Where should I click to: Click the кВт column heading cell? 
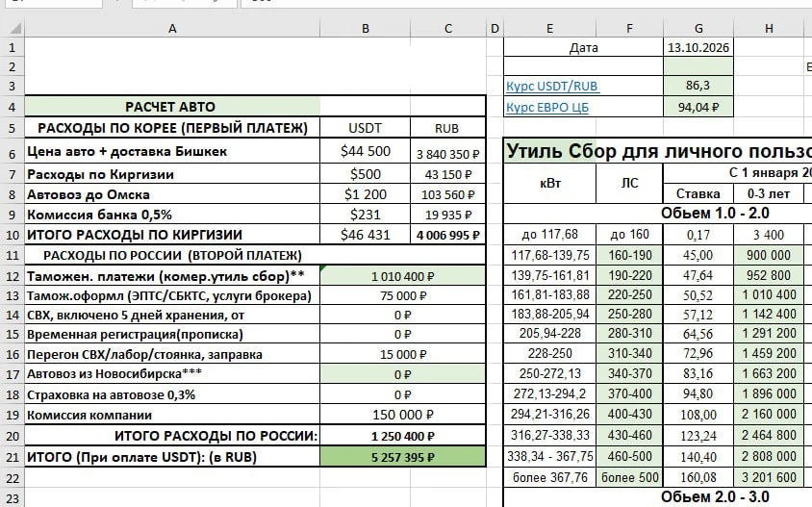(x=550, y=184)
